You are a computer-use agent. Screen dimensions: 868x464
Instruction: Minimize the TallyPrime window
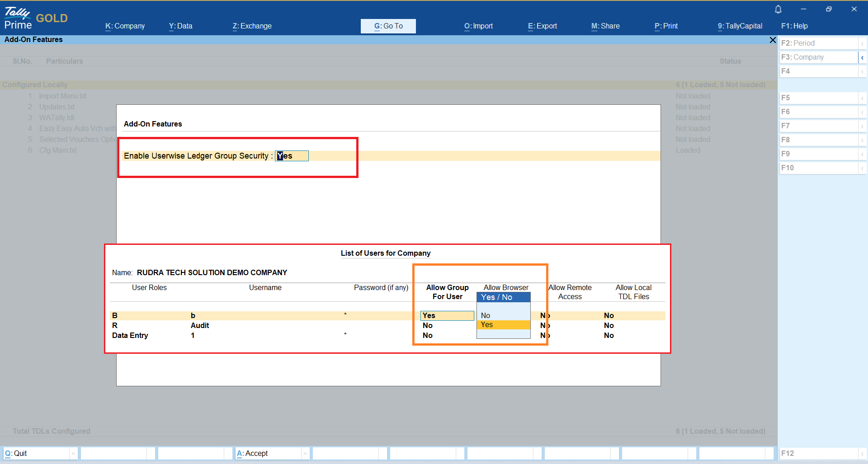click(x=803, y=9)
